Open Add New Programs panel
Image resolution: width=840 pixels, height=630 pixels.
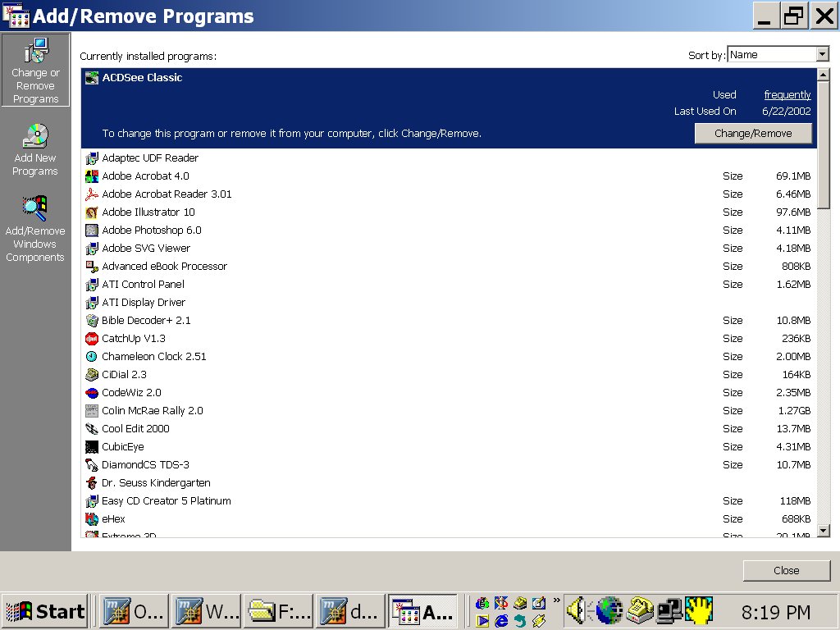[35, 150]
